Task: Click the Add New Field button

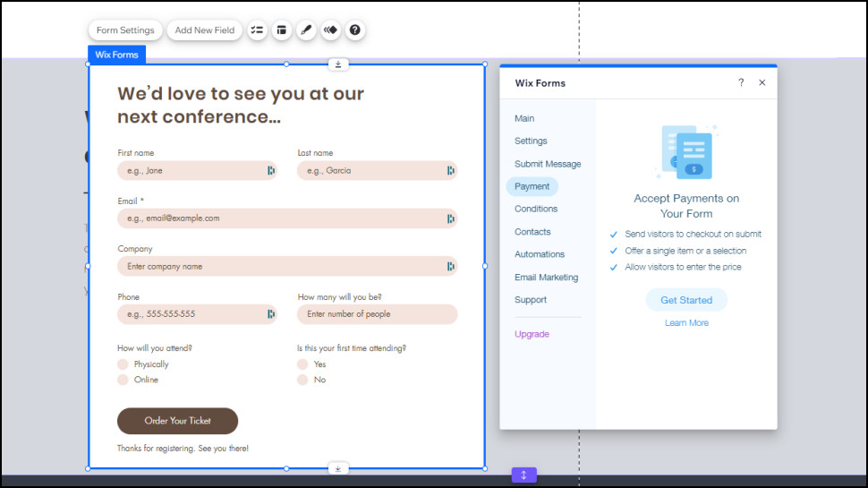Action: point(204,30)
